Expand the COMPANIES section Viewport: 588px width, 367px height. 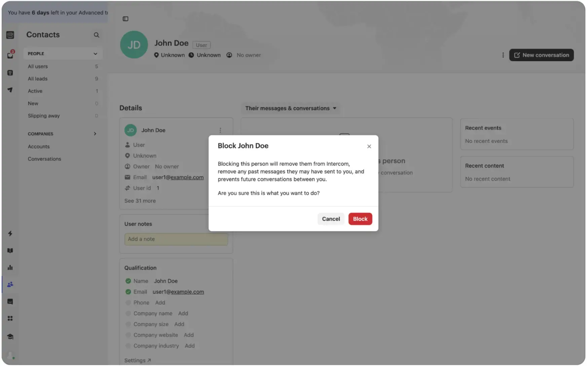95,134
